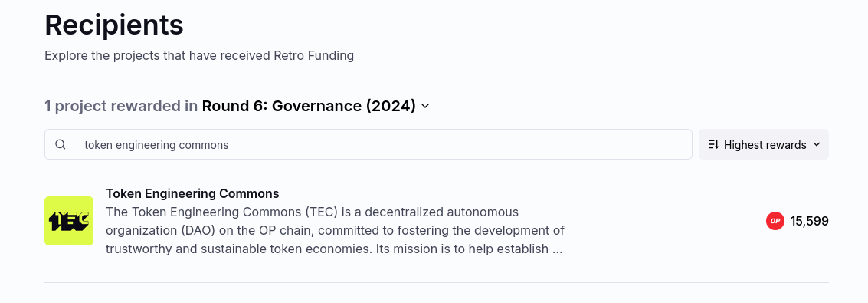Click the TEC project description text
868x303 pixels.
[335, 230]
